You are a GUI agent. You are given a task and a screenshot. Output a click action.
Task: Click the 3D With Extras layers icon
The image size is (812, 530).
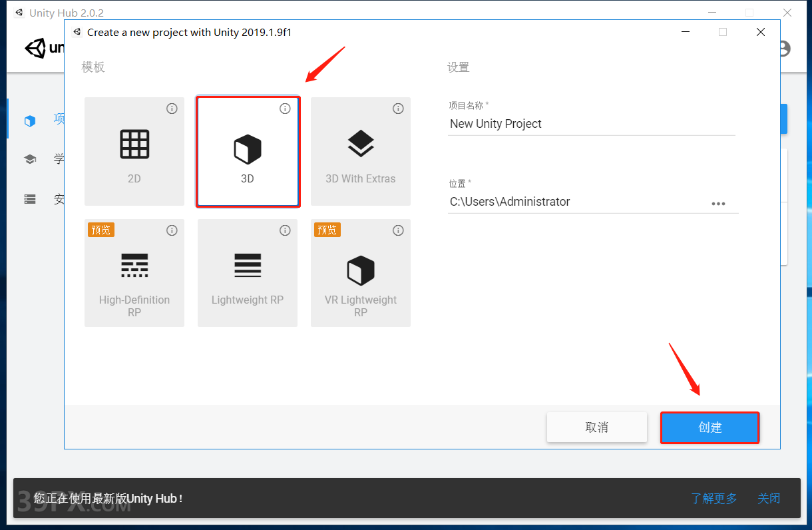[x=361, y=143]
